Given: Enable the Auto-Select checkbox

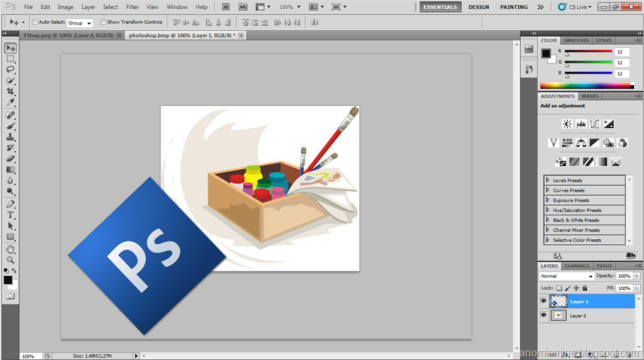Looking at the screenshot, I should click(35, 22).
